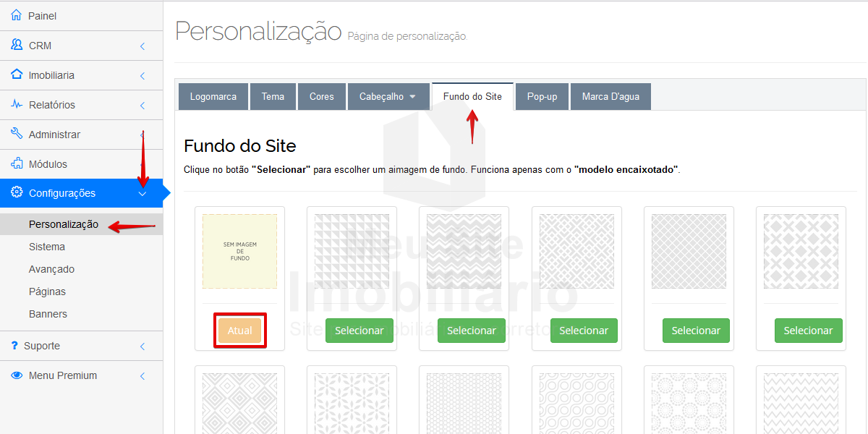Click the Relatórios pulse chart icon
868x434 pixels.
click(x=17, y=104)
